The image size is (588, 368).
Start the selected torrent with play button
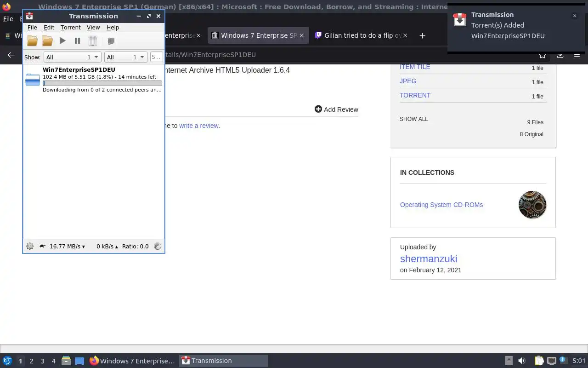coord(62,41)
